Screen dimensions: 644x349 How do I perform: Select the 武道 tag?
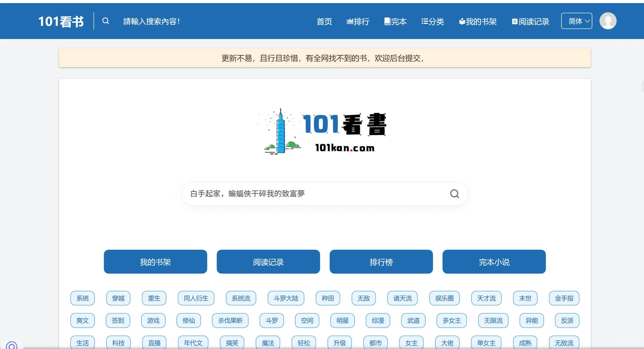[413, 321]
